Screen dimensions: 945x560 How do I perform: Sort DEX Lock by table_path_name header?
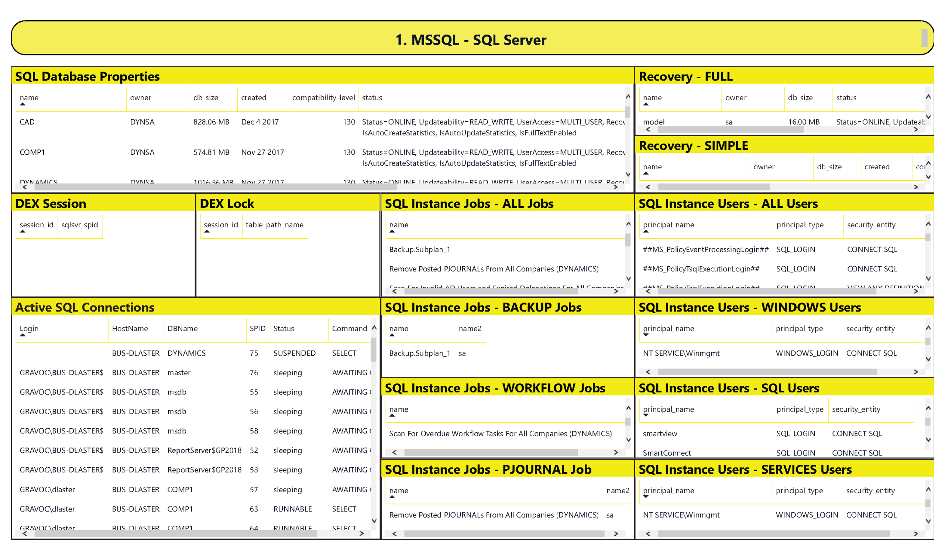click(x=275, y=225)
